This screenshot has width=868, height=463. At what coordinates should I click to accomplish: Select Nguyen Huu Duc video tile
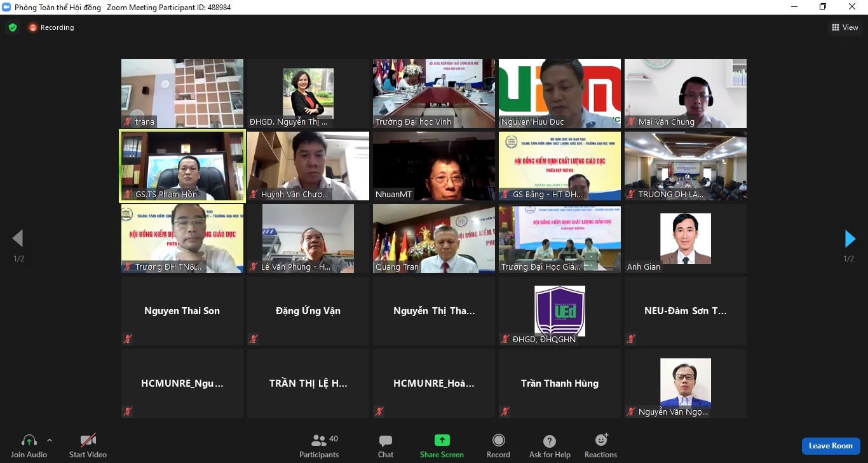pos(559,93)
